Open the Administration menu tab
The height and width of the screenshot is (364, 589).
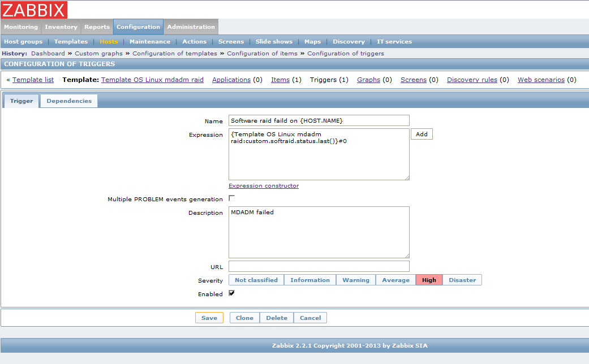pyautogui.click(x=191, y=27)
